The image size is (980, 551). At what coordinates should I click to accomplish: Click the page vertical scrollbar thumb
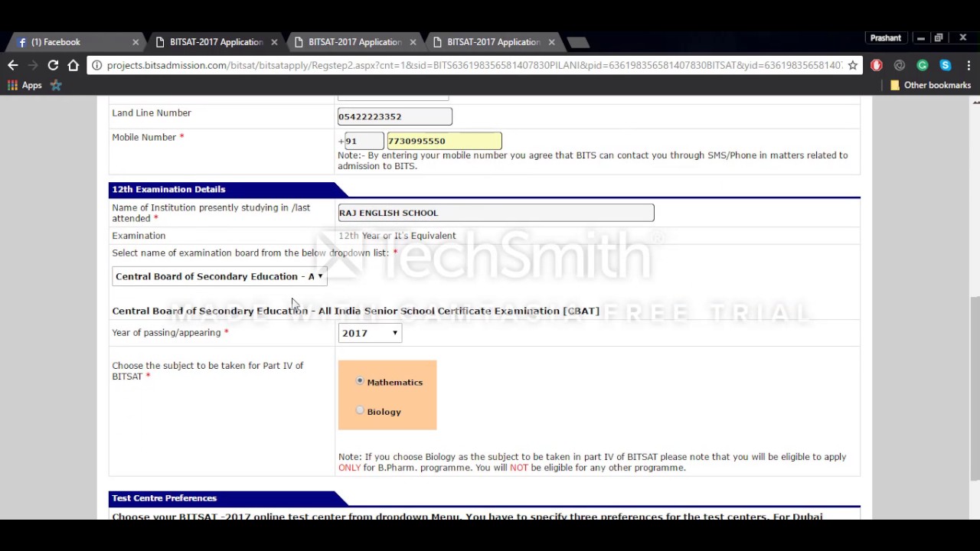tap(975, 389)
